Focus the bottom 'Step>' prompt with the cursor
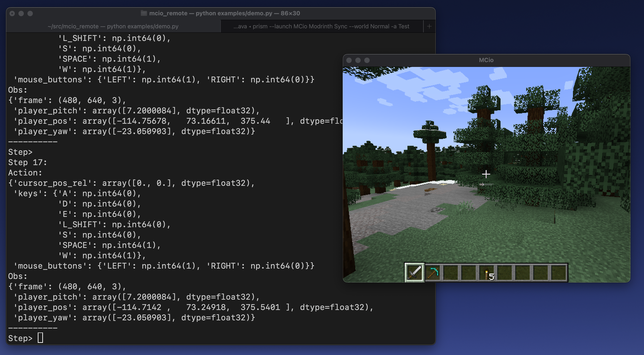Viewport: 644px width, 355px height. point(25,338)
